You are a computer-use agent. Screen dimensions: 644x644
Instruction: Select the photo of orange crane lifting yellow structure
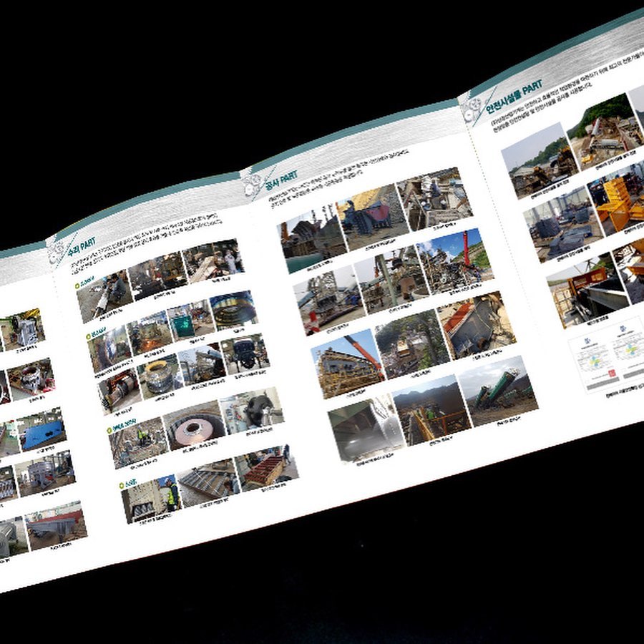pos(348,364)
